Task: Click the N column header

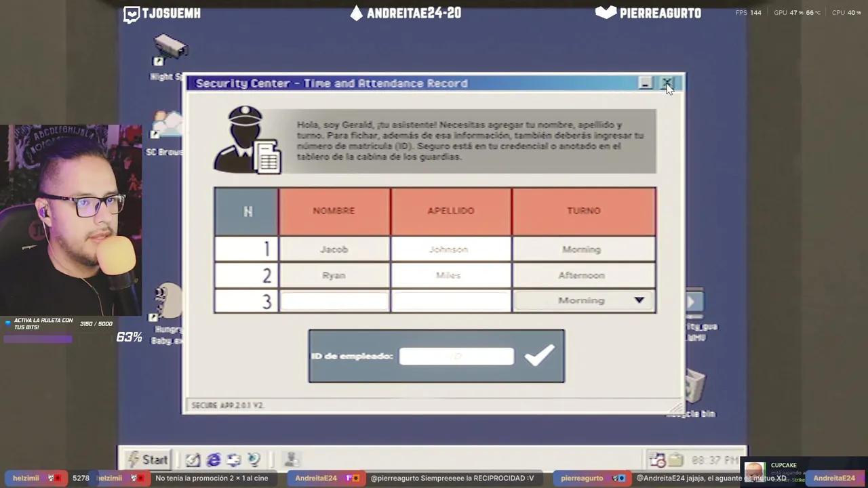Action: point(247,211)
